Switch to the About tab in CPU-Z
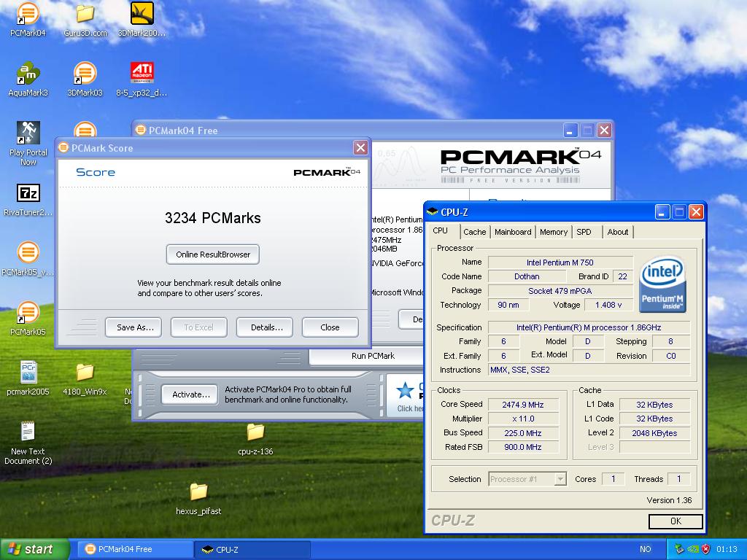The height and width of the screenshot is (560, 747). click(x=617, y=232)
